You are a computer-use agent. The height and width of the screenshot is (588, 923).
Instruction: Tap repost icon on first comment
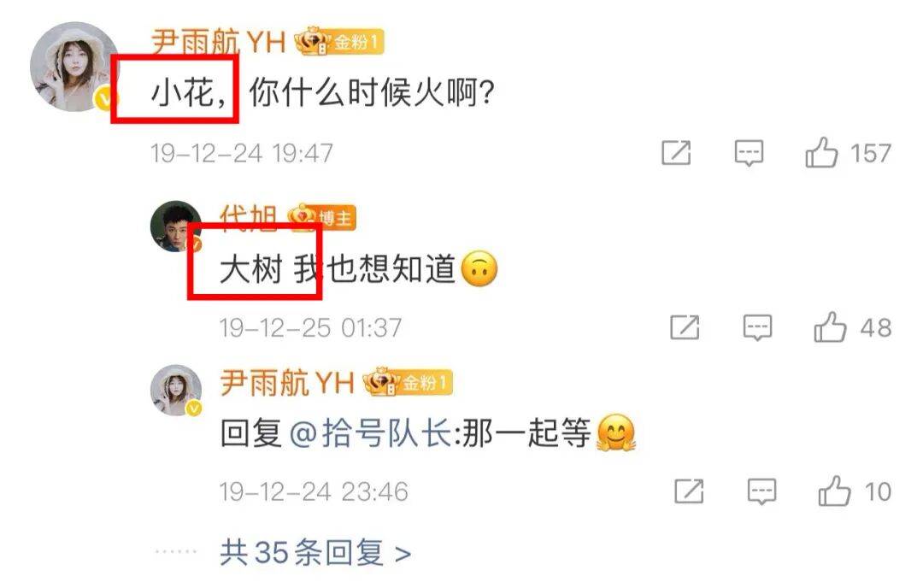tap(676, 153)
